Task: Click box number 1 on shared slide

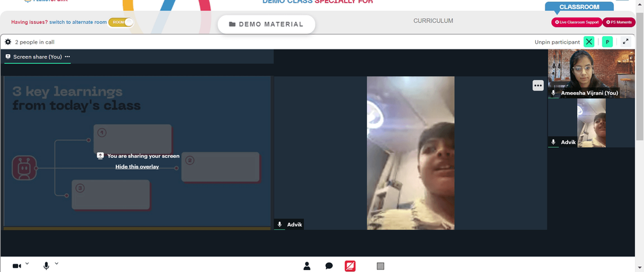Action: (132, 139)
